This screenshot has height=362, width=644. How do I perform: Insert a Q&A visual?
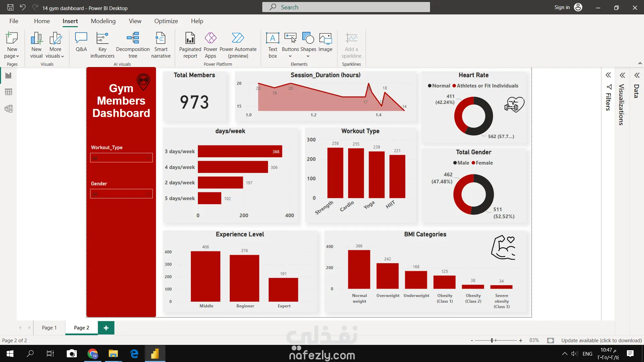coord(81,42)
